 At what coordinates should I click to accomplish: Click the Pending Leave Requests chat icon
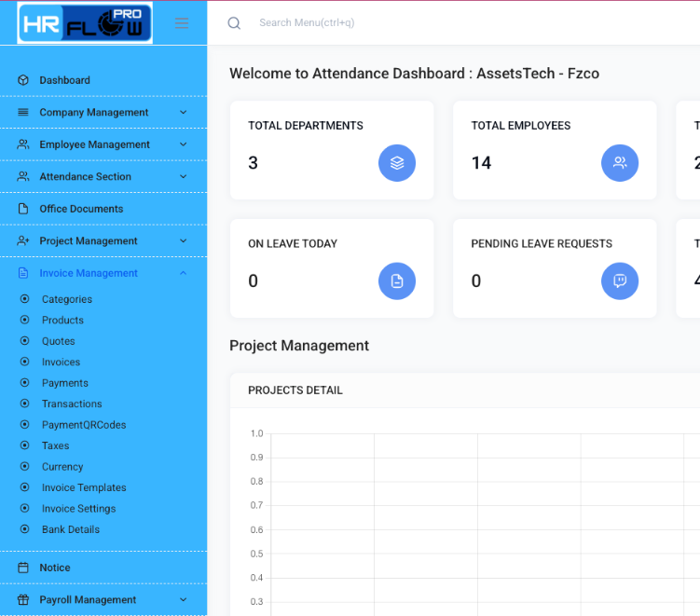click(x=620, y=281)
